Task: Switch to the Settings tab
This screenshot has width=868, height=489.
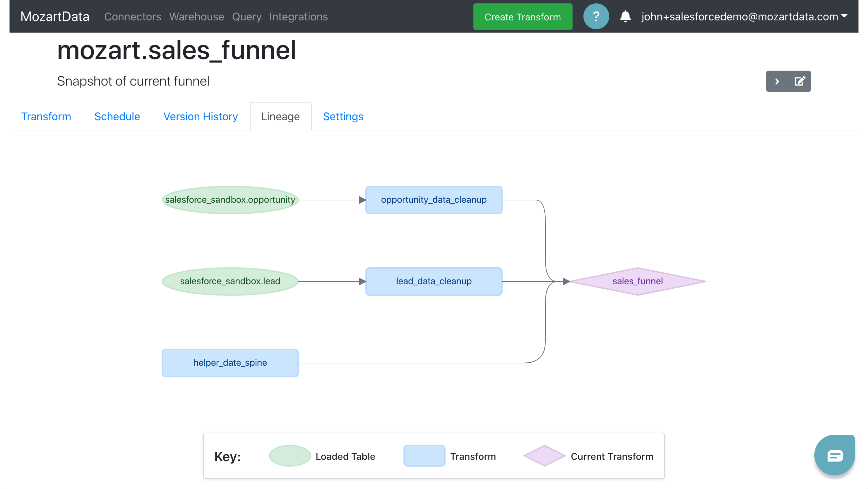Action: (x=343, y=116)
